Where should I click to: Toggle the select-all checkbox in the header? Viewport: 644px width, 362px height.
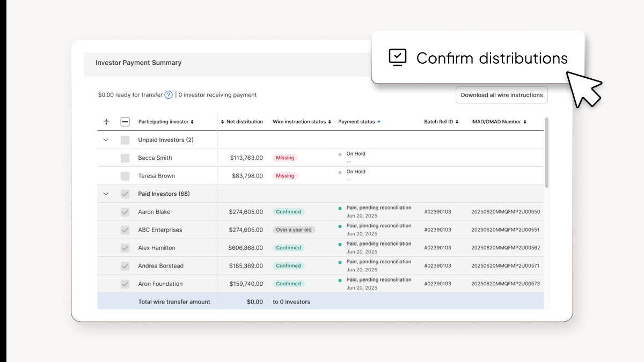(125, 122)
